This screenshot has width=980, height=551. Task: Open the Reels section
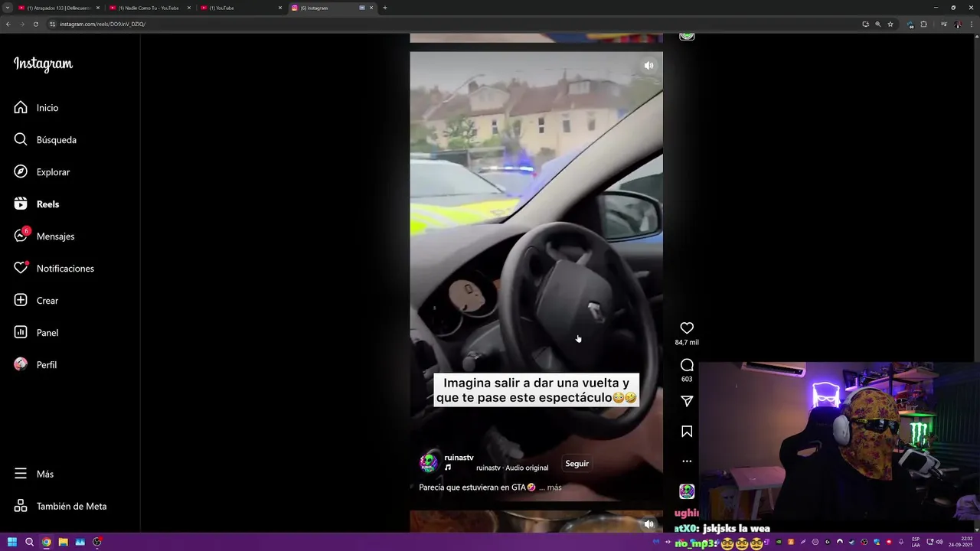37,204
